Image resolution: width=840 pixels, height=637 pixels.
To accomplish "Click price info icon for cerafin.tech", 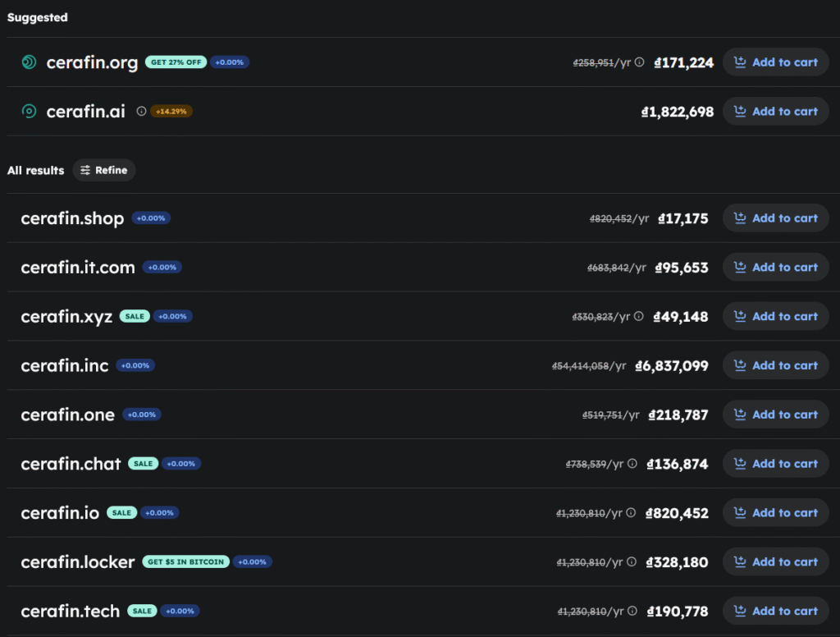I will click(631, 612).
